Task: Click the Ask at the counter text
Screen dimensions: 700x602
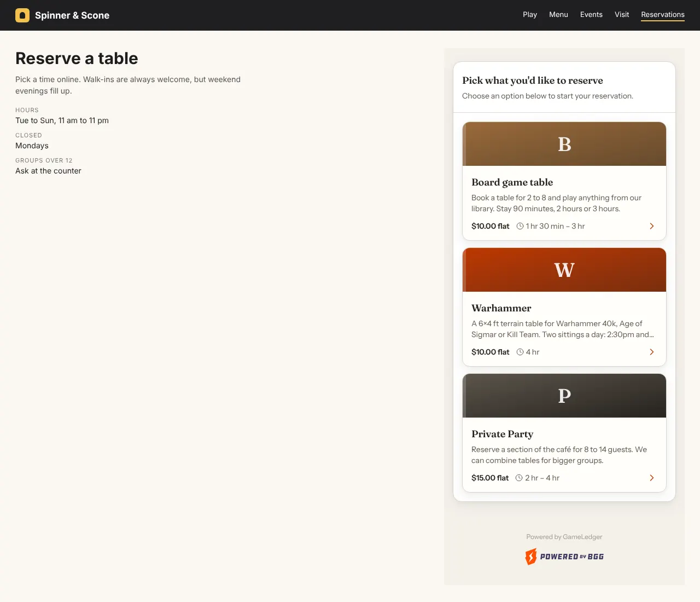Action: point(48,171)
